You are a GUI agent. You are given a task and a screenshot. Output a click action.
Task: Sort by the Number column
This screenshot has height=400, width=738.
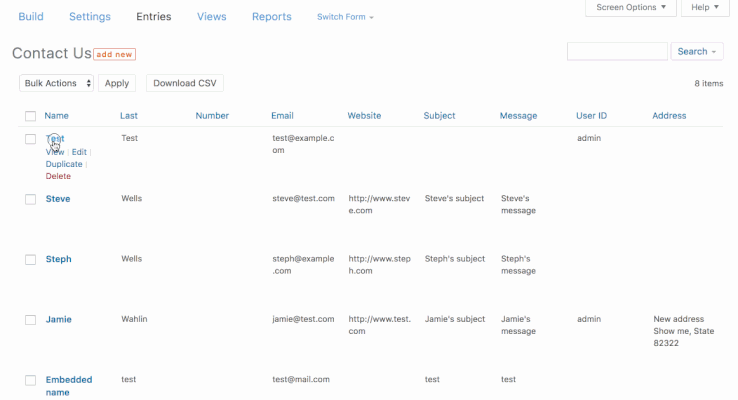coord(212,116)
